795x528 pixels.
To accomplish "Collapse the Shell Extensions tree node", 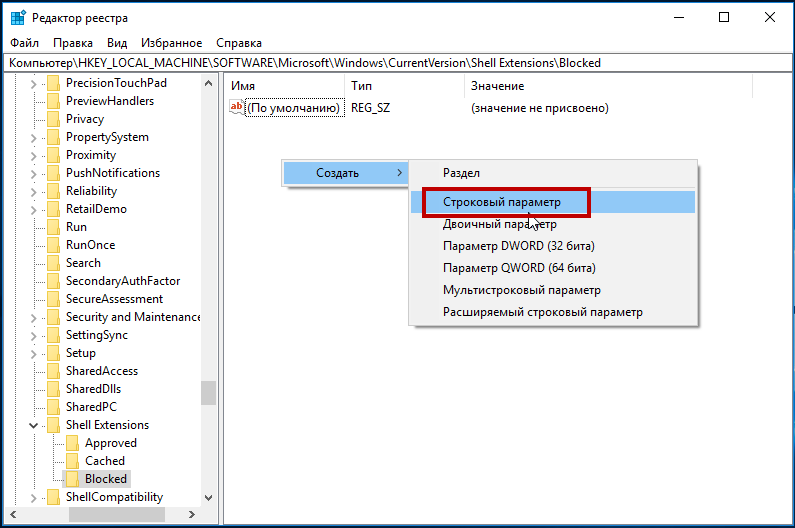I will click(33, 425).
